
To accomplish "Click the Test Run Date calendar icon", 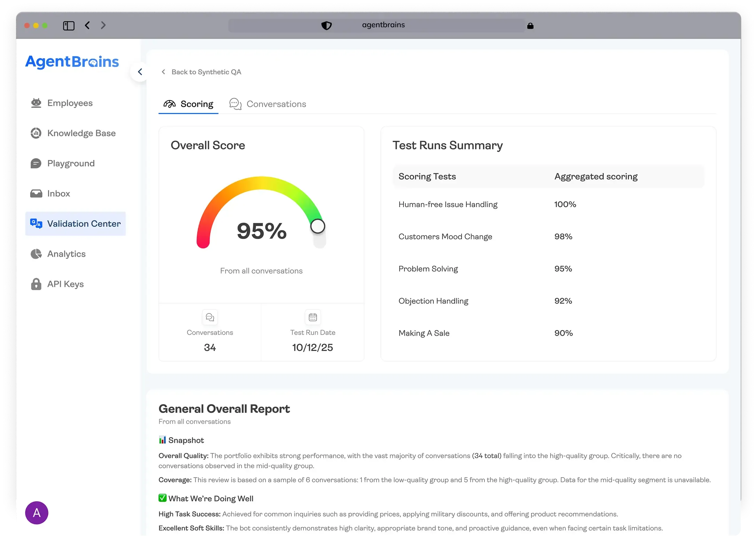I will (x=313, y=317).
